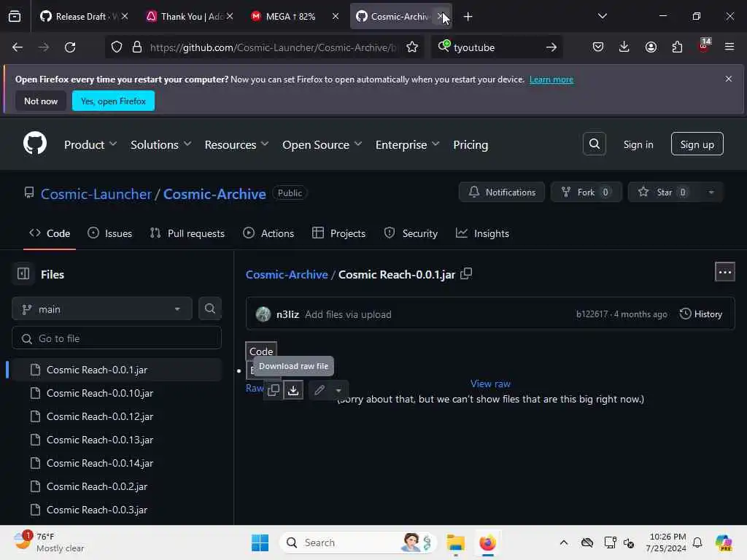Open a new browser tab

(x=468, y=17)
